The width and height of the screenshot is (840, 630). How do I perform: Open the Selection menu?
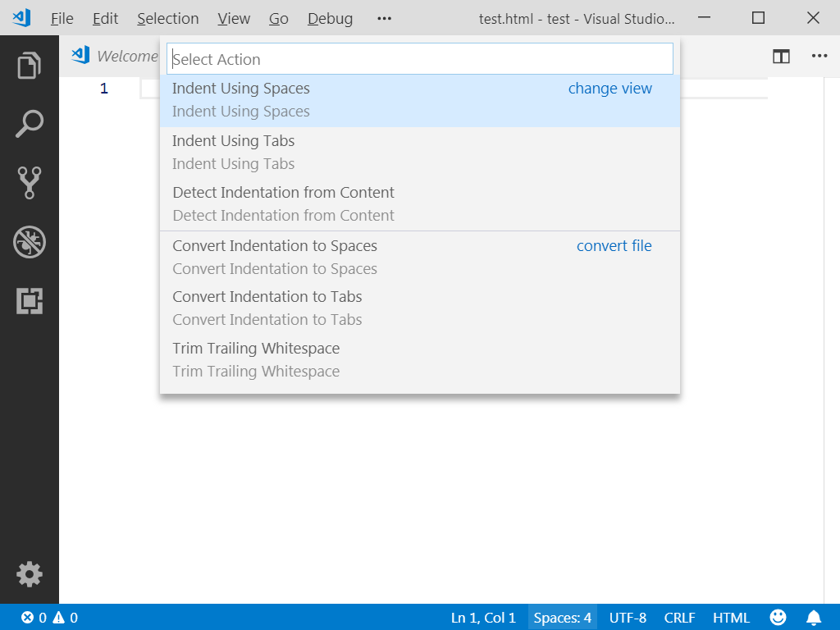pos(167,18)
